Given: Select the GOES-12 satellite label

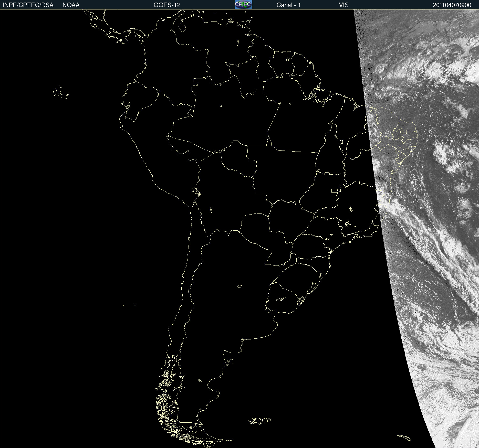Looking at the screenshot, I should coord(167,5).
